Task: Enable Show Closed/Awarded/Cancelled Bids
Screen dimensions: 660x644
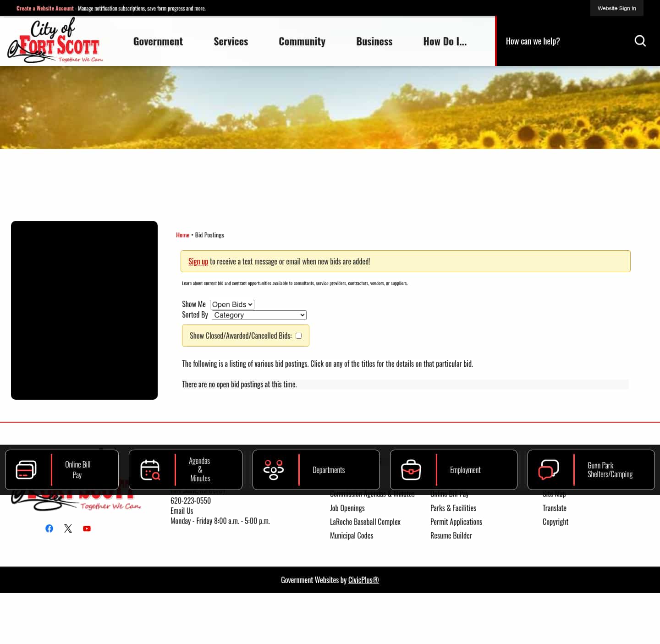Action: coord(298,336)
